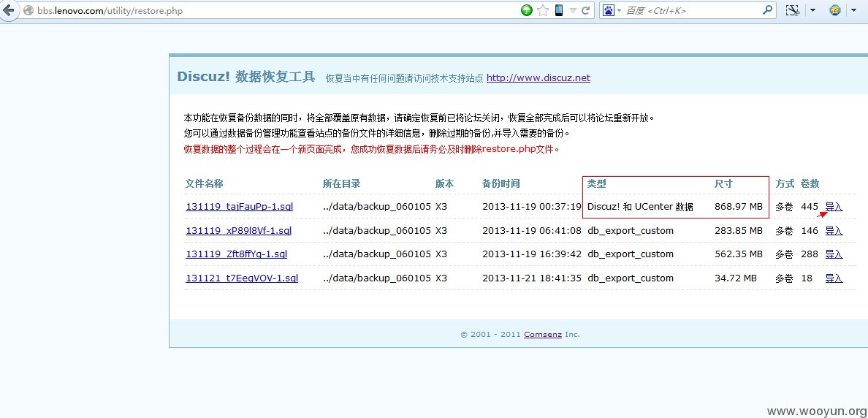This screenshot has width=868, height=418.
Task: Click © 2001 - 2011 copyright text
Action: [491, 335]
